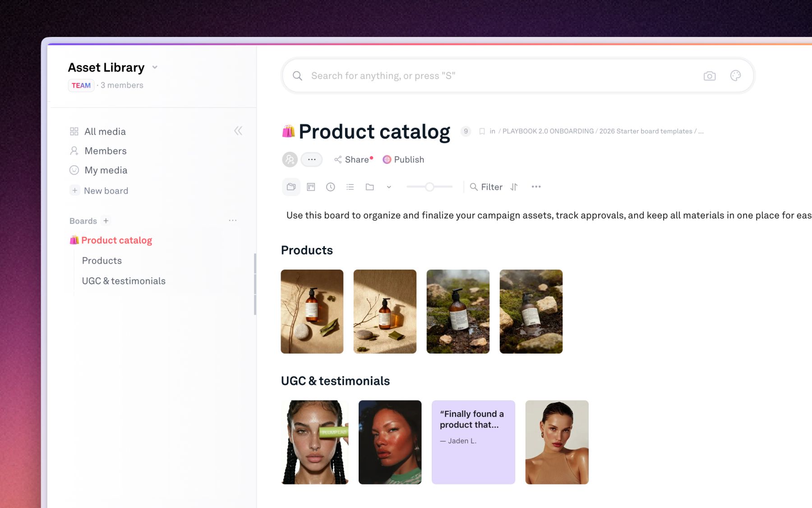The image size is (812, 508).
Task: Select UGC & testimonials sub-board in sidebar
Action: [x=124, y=281]
